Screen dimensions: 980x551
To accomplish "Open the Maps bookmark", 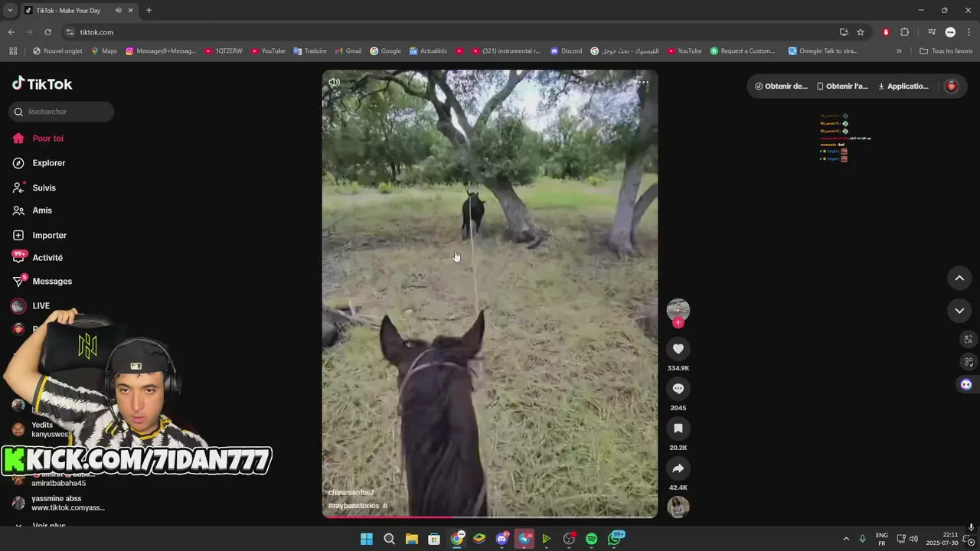I will [104, 51].
